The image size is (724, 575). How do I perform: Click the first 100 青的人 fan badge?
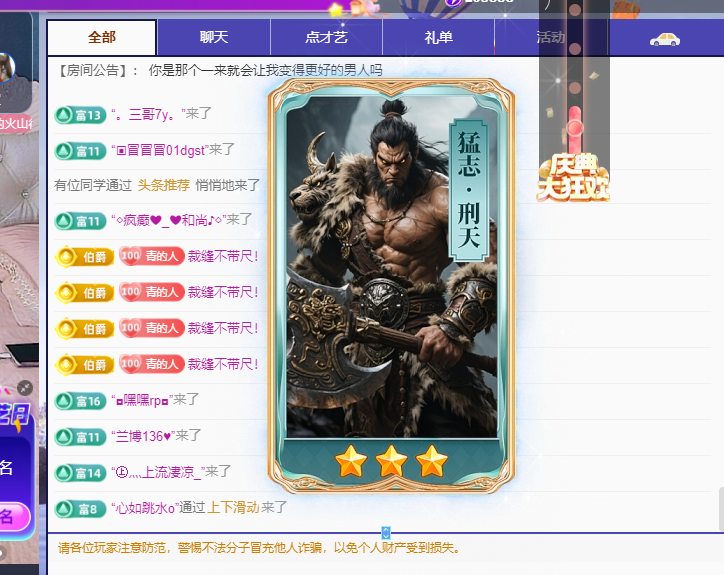tap(152, 255)
